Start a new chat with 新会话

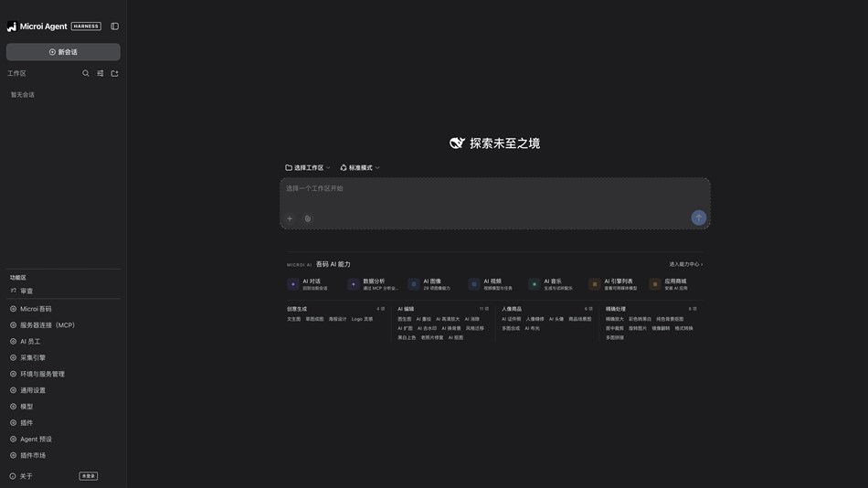pos(63,52)
